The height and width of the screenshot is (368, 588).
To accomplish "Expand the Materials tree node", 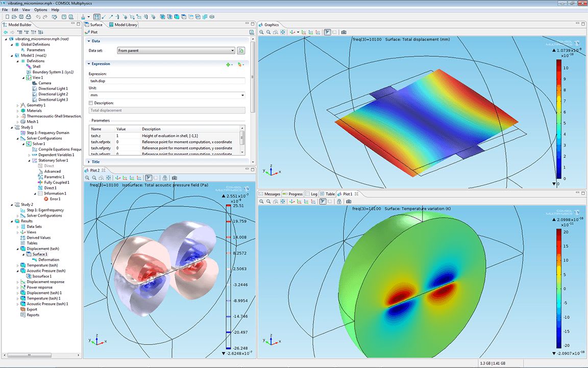I will point(17,111).
